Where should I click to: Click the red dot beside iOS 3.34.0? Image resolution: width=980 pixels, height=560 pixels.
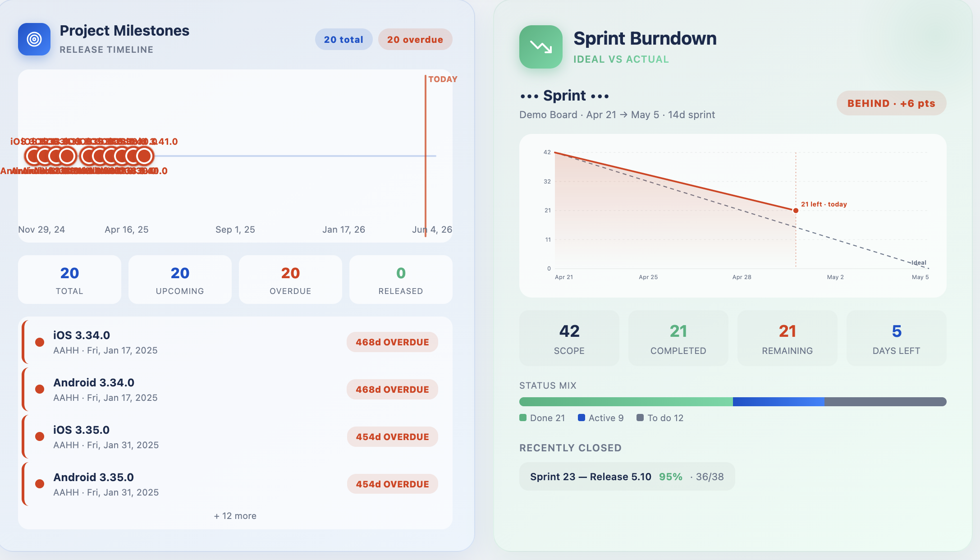(x=40, y=342)
